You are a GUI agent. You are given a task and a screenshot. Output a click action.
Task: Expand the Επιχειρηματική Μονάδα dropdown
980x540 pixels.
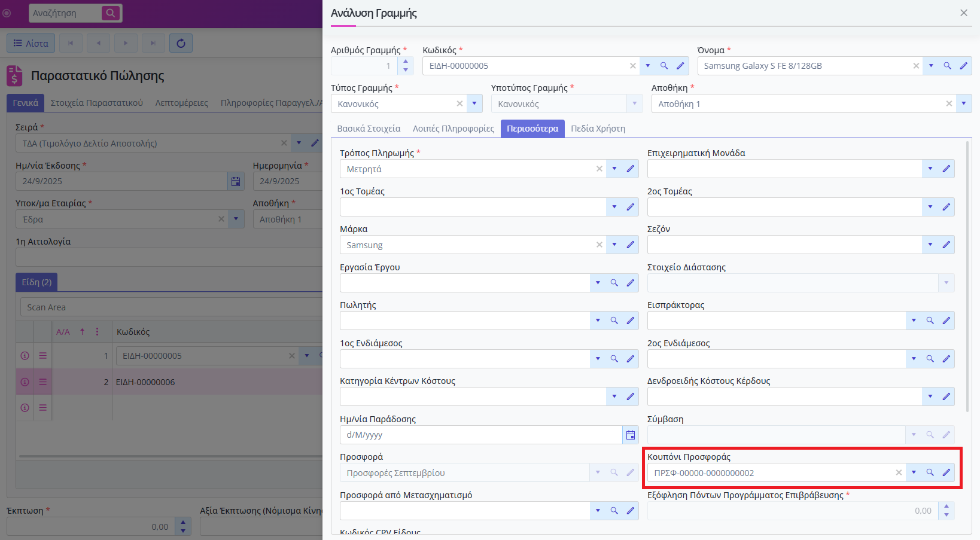930,169
